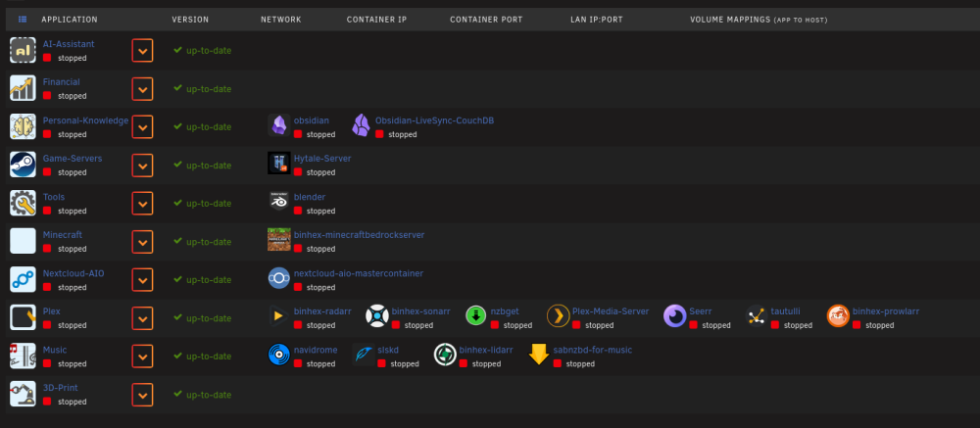Click the binhex-radarr container icon
This screenshot has height=428, width=980.
[278, 316]
